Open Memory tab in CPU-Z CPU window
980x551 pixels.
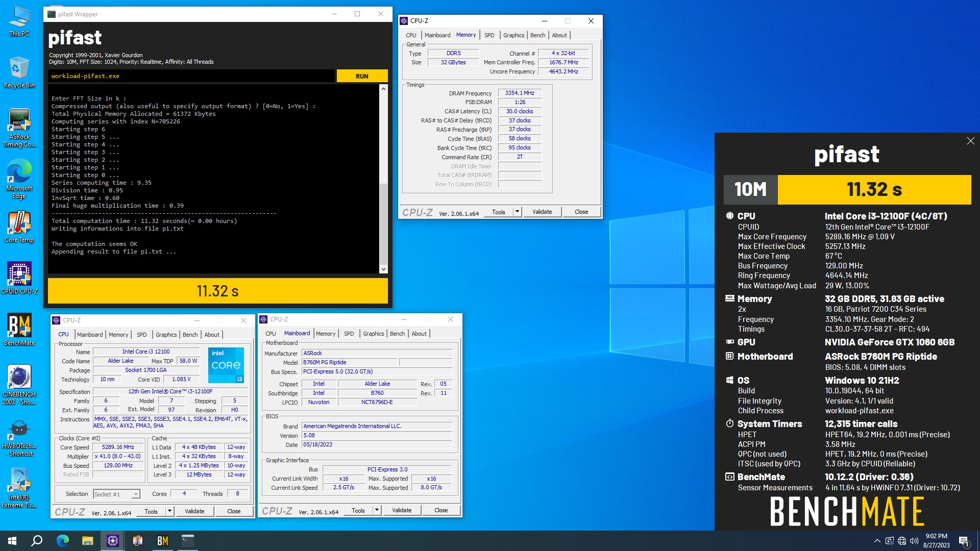pos(118,335)
